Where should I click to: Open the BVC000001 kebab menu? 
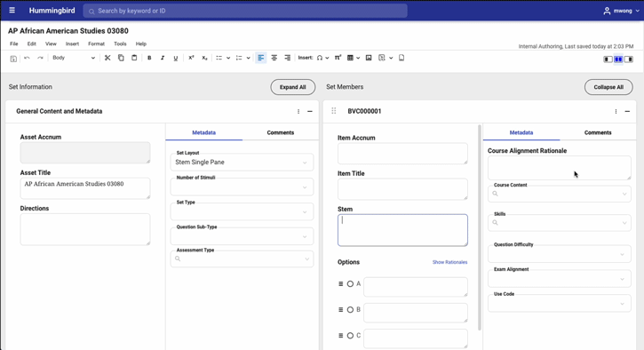pyautogui.click(x=616, y=111)
